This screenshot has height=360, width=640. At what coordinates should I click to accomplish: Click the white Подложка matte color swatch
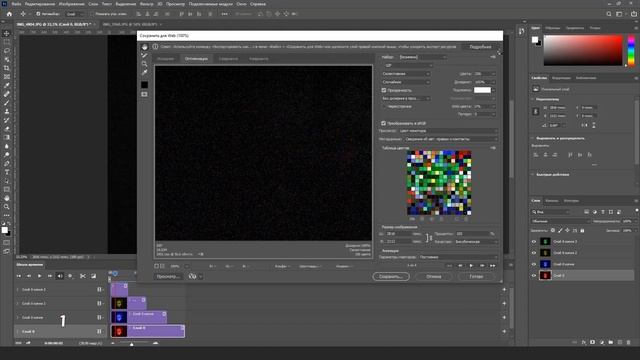point(482,90)
